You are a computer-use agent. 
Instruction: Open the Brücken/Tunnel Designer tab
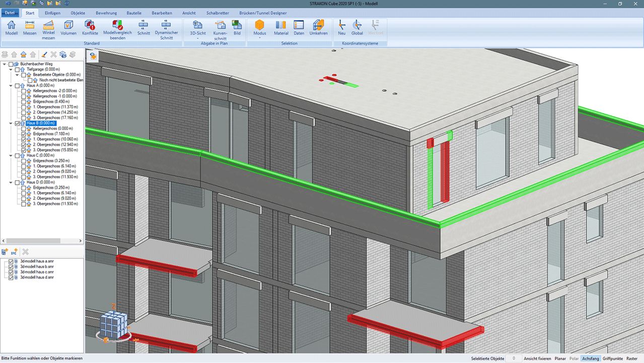(x=264, y=13)
